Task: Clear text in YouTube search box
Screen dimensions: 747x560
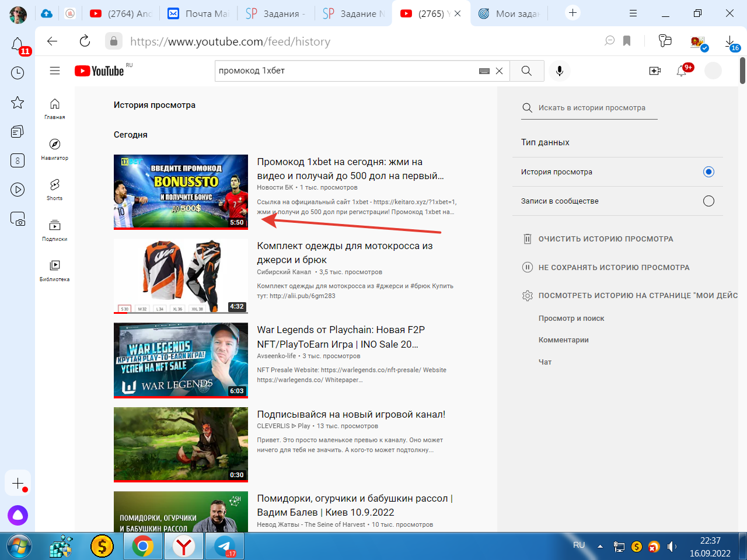Action: (499, 71)
